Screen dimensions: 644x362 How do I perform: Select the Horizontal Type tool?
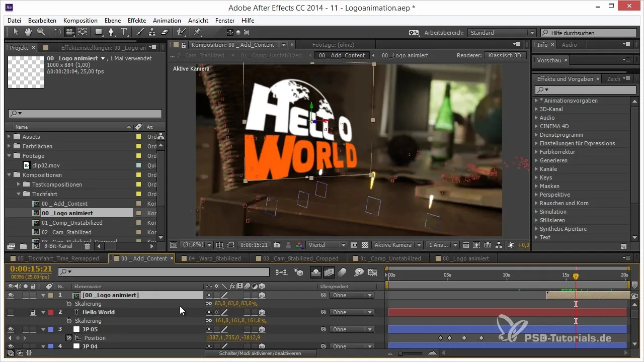point(124,32)
